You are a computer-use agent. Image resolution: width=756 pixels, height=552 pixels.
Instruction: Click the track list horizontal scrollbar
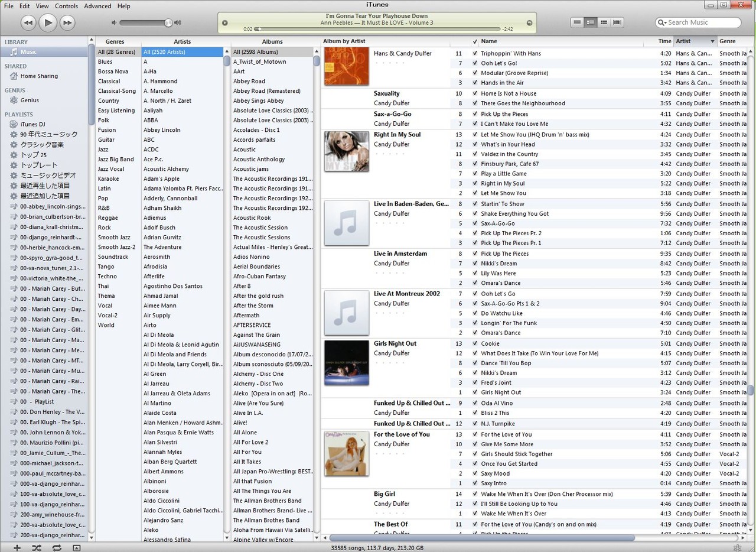482,538
